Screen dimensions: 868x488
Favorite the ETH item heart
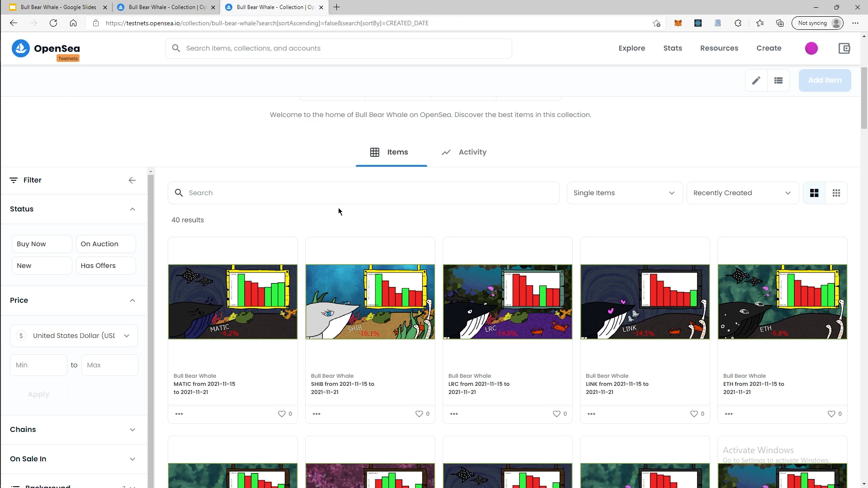click(831, 414)
